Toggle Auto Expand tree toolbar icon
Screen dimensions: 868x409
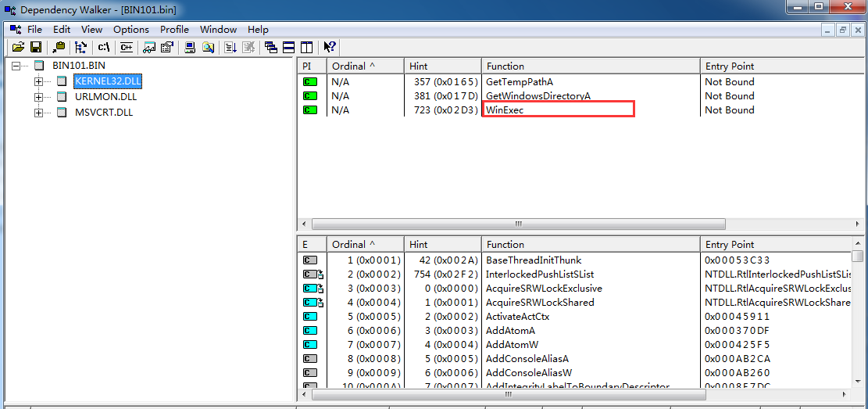[81, 47]
